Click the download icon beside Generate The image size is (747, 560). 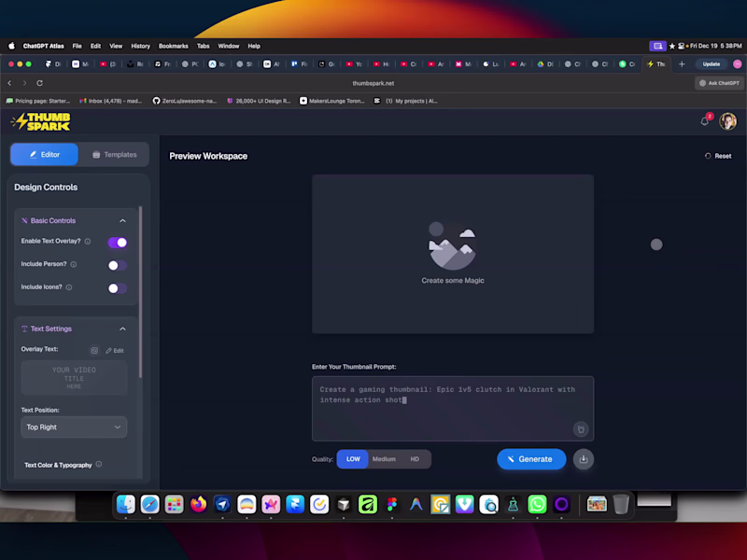coord(584,459)
